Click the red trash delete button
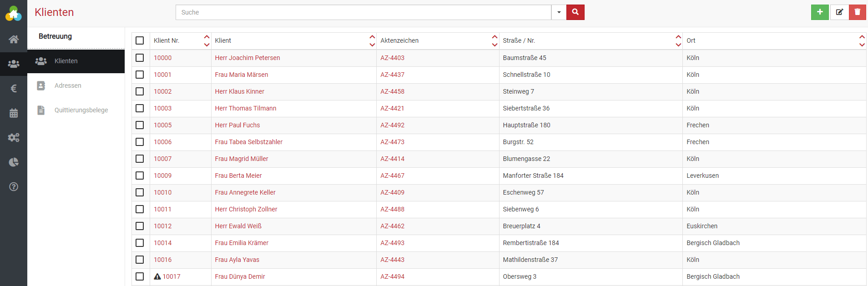This screenshot has height=286, width=868. 857,12
